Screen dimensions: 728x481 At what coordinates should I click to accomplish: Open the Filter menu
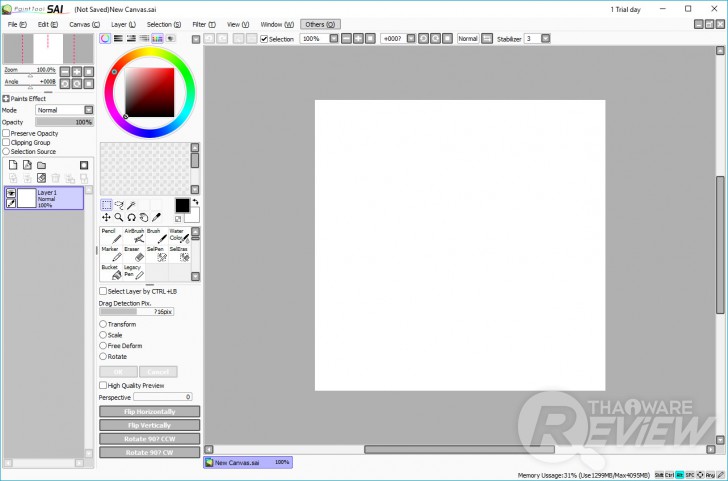click(204, 24)
